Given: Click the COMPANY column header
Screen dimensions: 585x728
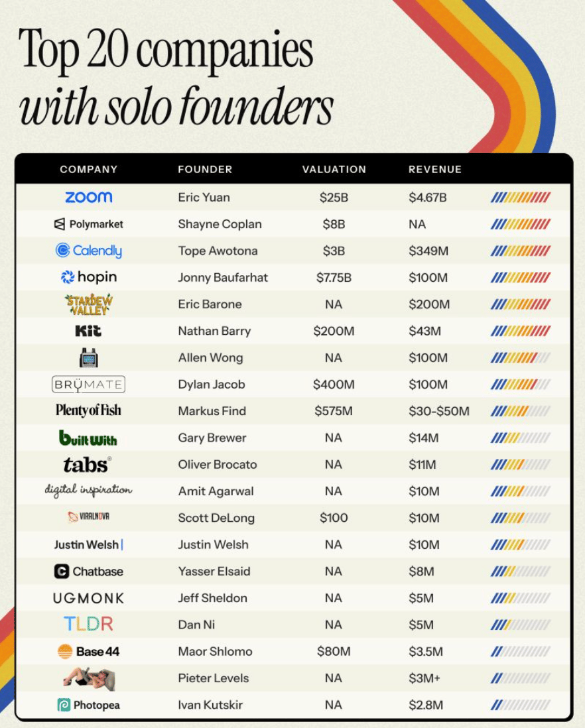Looking at the screenshot, I should click(x=89, y=170).
